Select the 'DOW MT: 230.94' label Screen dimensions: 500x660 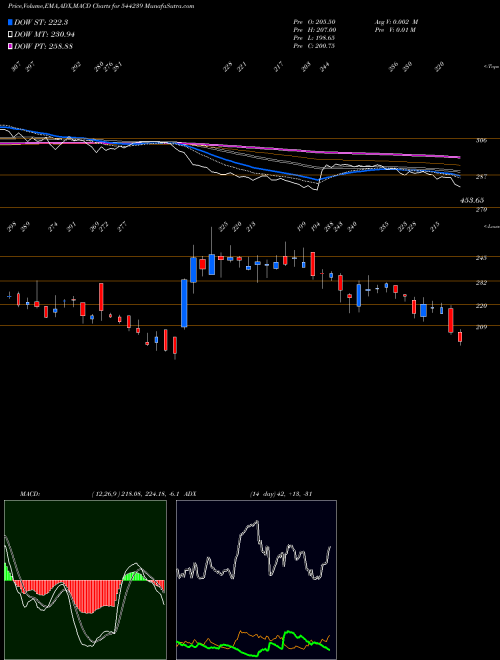point(45,35)
